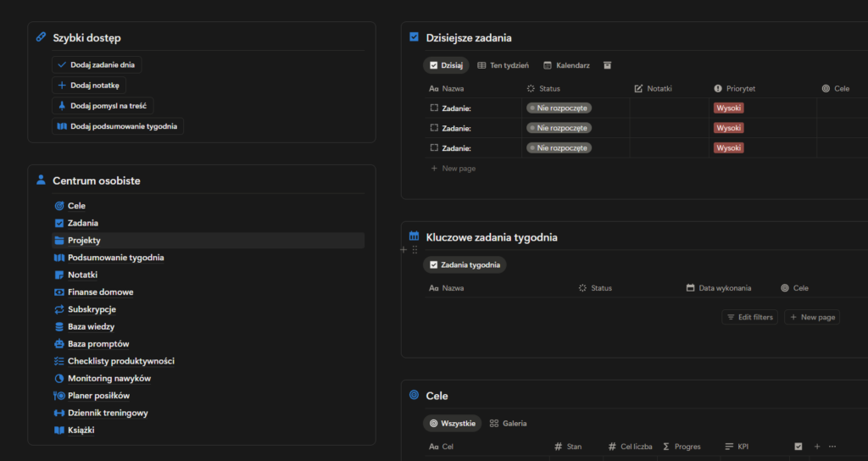
Task: Open the three-dot menu in Cele table header
Action: click(x=832, y=447)
